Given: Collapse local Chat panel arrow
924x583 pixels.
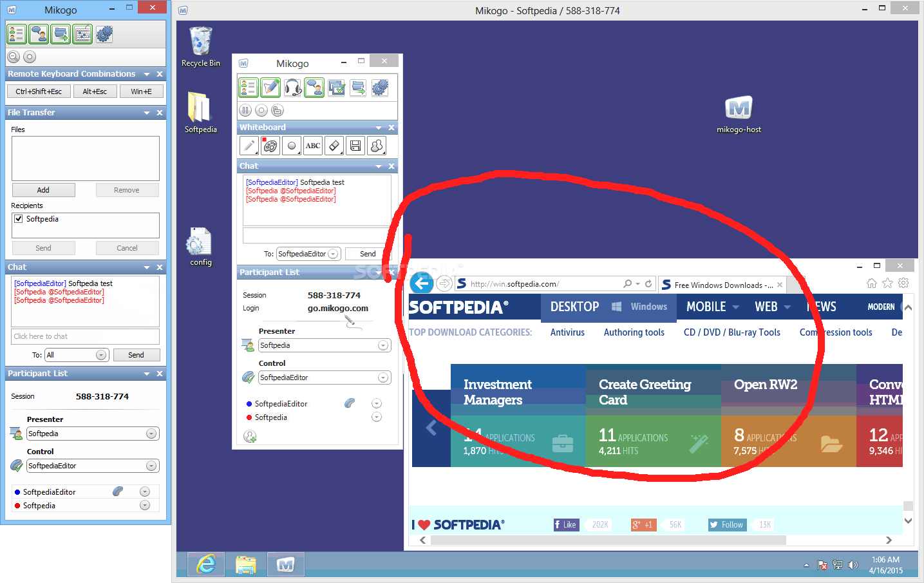Looking at the screenshot, I should (x=147, y=267).
